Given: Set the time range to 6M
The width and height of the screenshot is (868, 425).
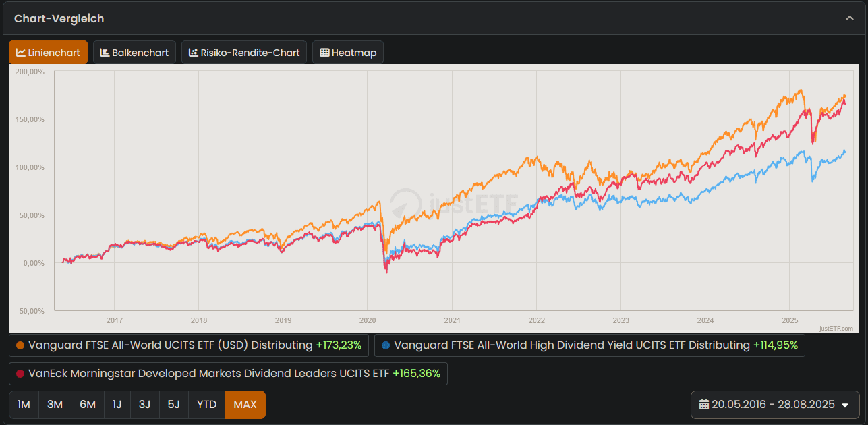Looking at the screenshot, I should pyautogui.click(x=88, y=405).
